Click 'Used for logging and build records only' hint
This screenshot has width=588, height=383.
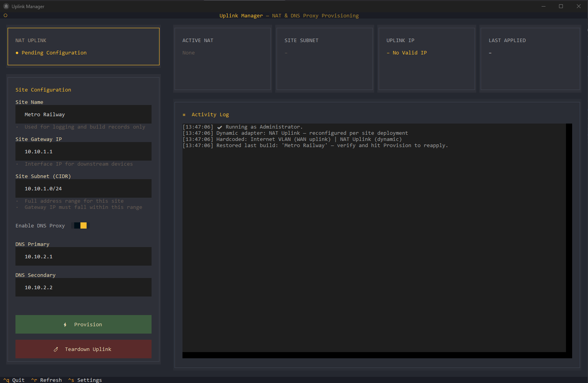click(85, 127)
